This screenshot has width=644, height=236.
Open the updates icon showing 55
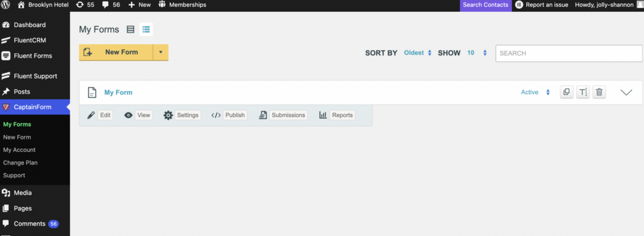pyautogui.click(x=85, y=5)
